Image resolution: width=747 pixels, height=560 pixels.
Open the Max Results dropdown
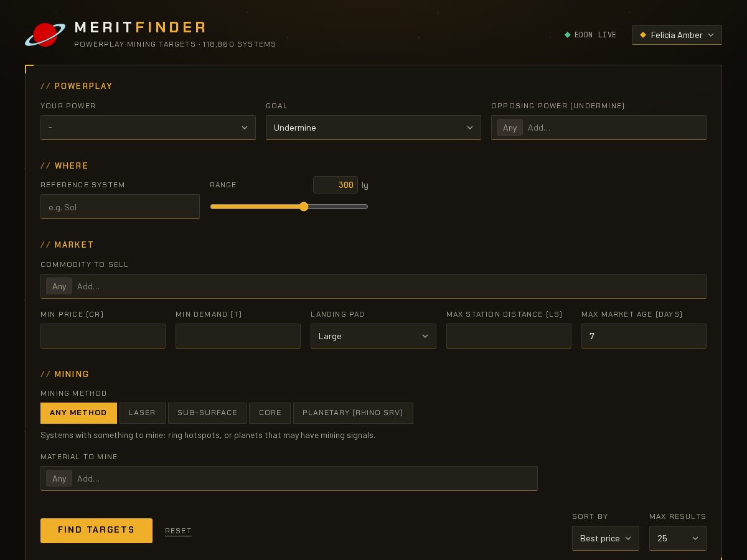pos(678,538)
